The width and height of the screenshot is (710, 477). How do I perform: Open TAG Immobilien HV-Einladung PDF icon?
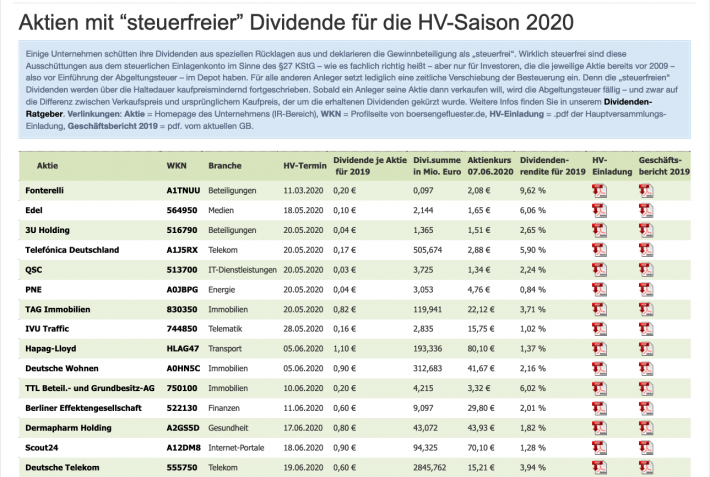[x=599, y=309]
